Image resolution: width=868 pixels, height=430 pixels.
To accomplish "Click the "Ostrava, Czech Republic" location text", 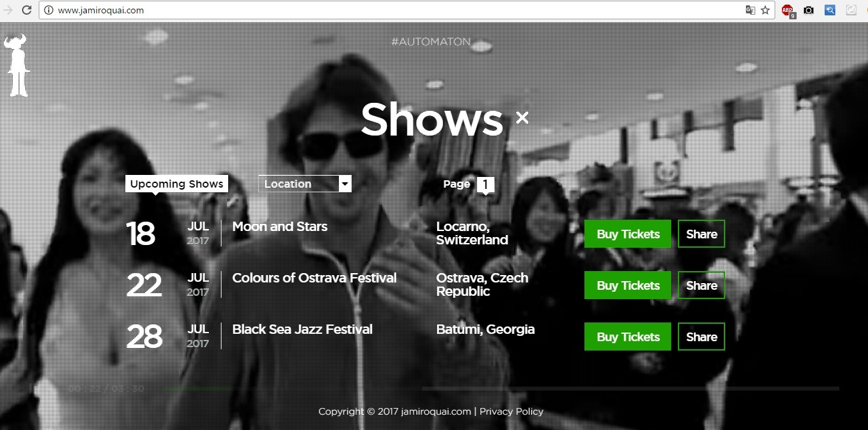I will [x=482, y=284].
